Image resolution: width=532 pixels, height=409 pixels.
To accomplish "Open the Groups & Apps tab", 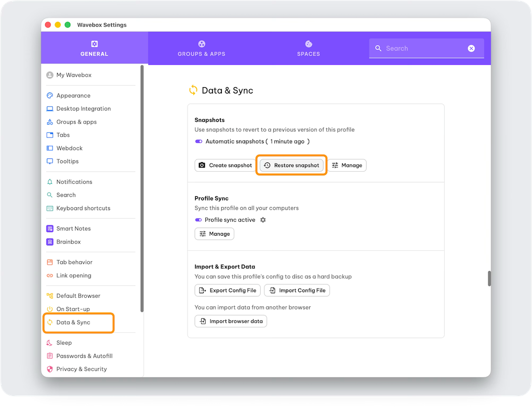I will coord(202,48).
